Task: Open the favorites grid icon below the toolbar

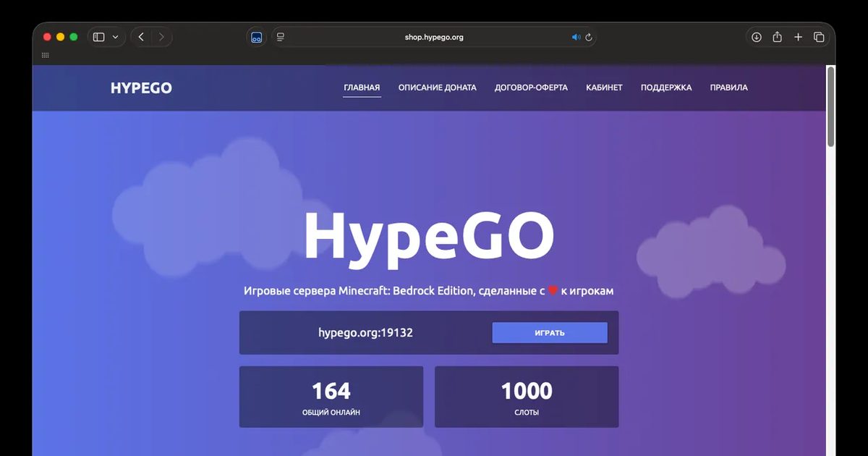Action: [46, 56]
